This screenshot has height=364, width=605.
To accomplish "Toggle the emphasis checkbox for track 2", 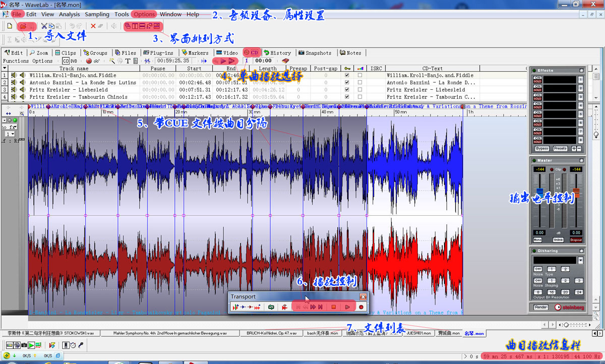I will [x=359, y=82].
